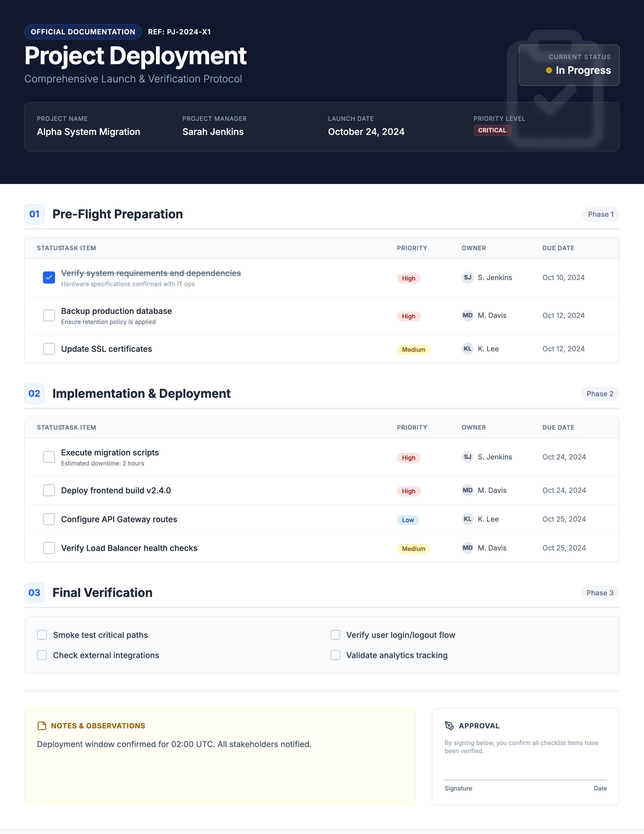Image resolution: width=644 pixels, height=834 pixels.
Task: Click the notes text about deployment window
Action: [174, 744]
